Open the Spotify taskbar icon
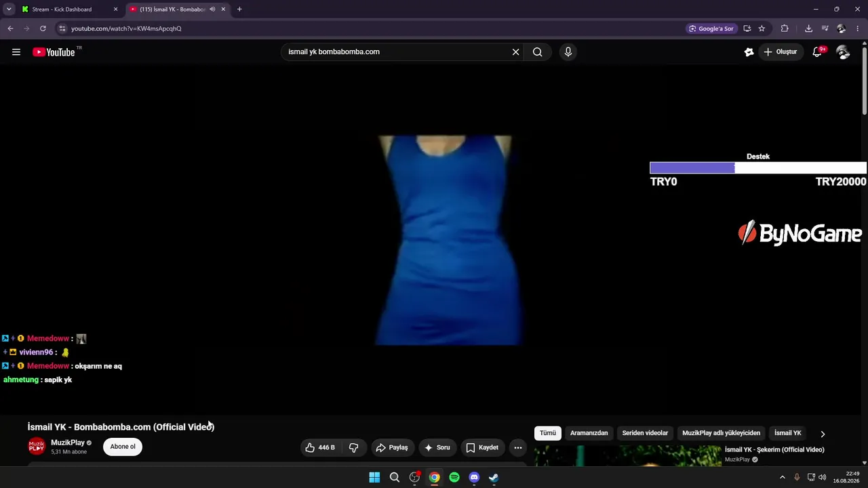Viewport: 868px width, 488px height. [x=454, y=478]
